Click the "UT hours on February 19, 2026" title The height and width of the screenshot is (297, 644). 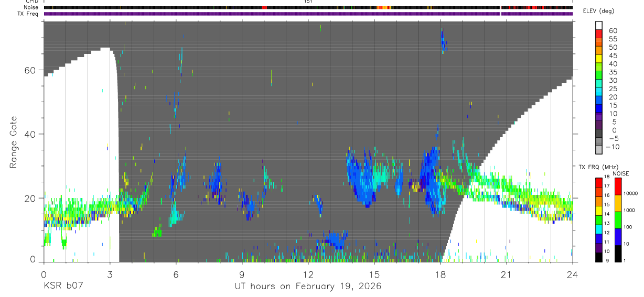(307, 287)
